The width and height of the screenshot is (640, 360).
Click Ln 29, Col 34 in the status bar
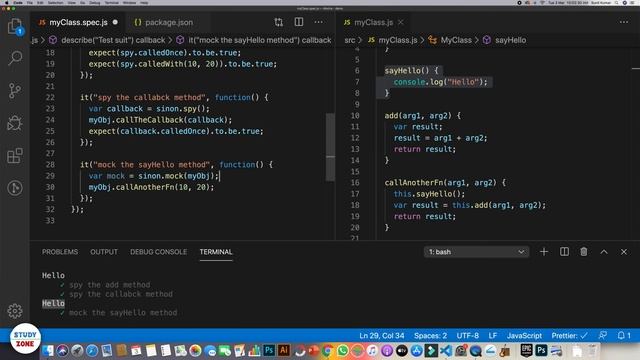click(382, 336)
